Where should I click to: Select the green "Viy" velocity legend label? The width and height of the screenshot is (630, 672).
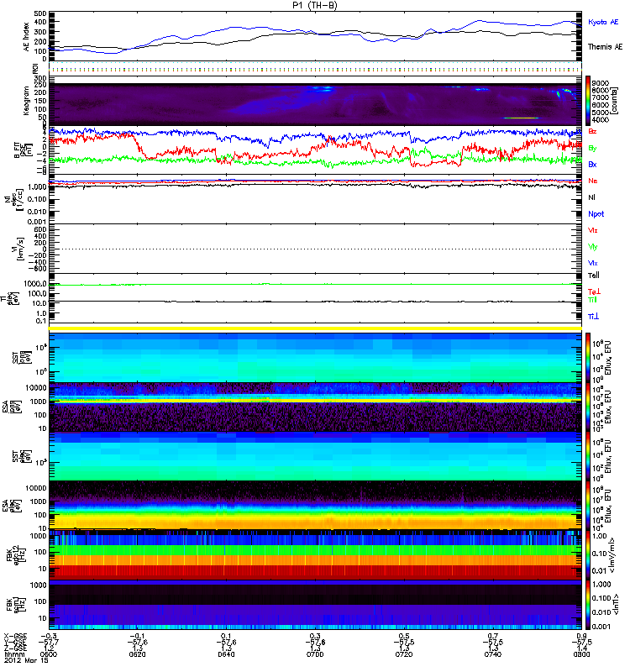592,247
